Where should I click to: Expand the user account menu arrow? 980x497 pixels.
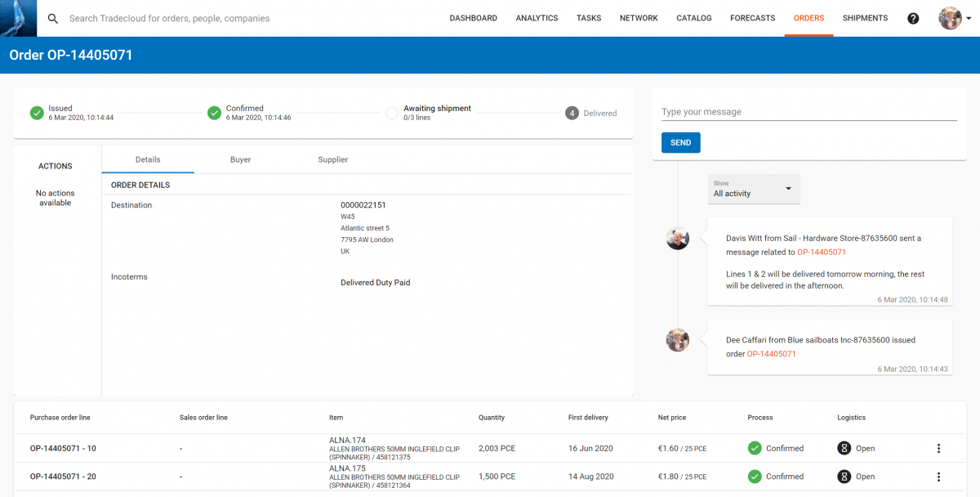pyautogui.click(x=969, y=18)
